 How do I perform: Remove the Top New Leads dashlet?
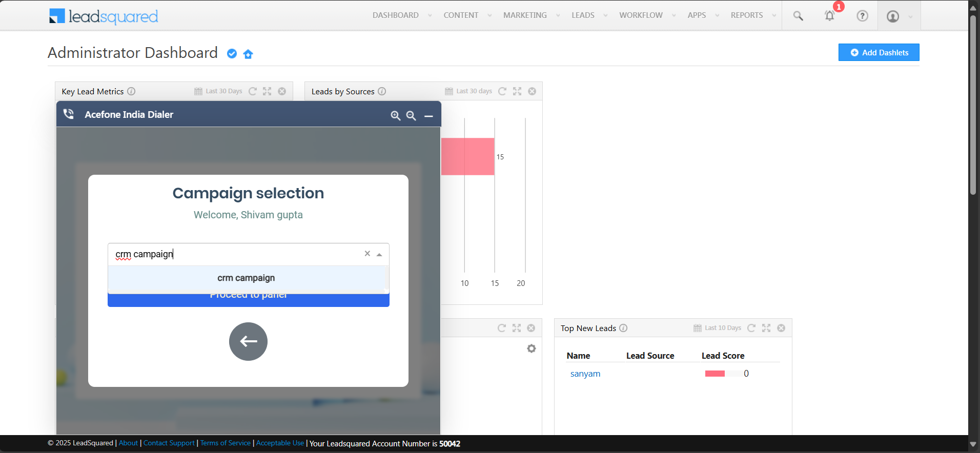pos(781,328)
